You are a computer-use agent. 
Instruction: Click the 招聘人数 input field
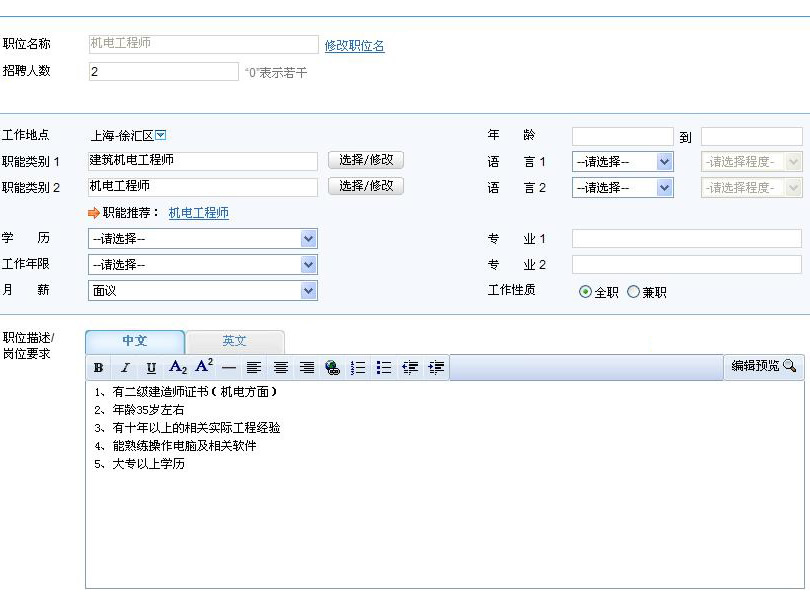[x=164, y=72]
